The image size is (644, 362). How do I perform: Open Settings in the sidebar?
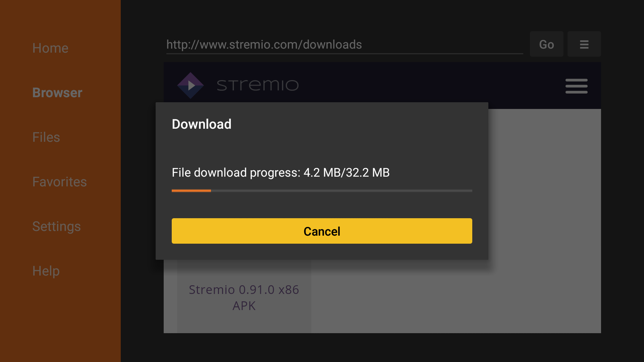pos(56,227)
